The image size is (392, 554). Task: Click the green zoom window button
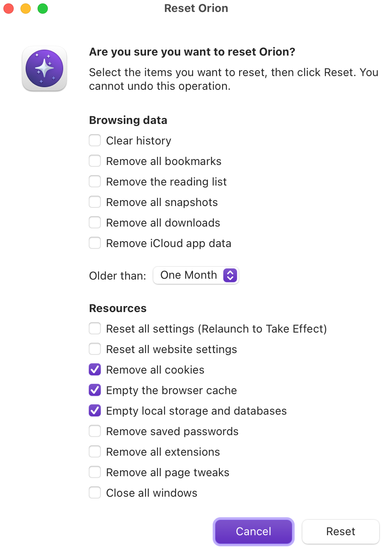coord(43,9)
